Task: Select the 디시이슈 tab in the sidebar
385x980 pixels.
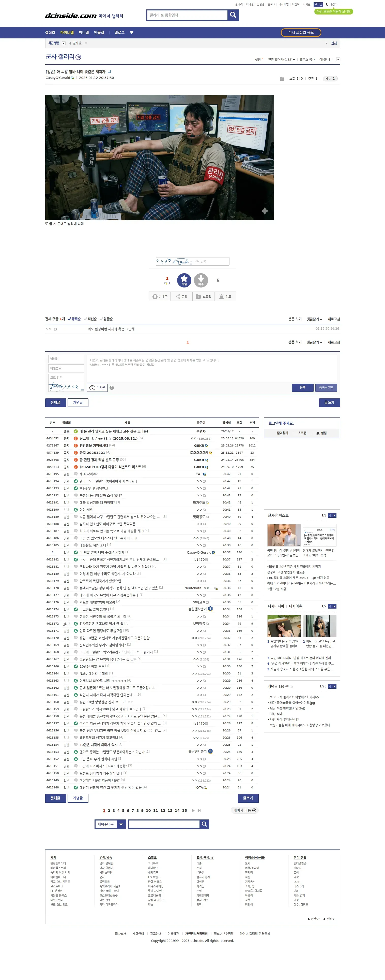Action: [x=295, y=607]
